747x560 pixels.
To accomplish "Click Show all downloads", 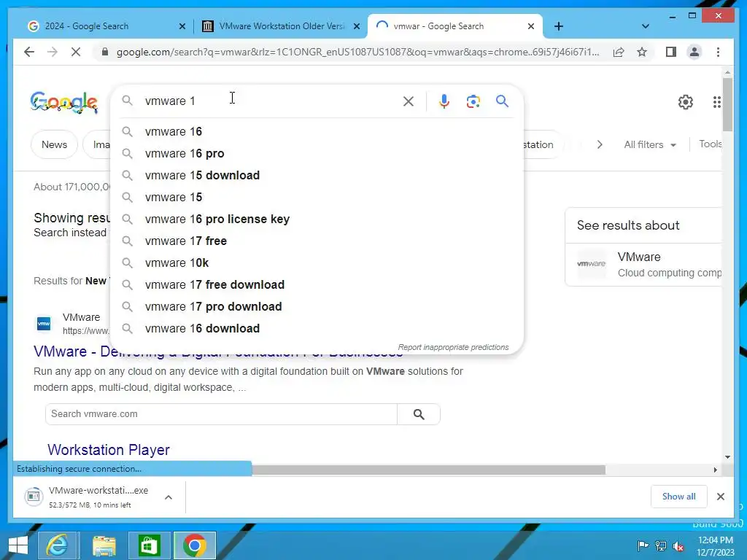I will [678, 497].
